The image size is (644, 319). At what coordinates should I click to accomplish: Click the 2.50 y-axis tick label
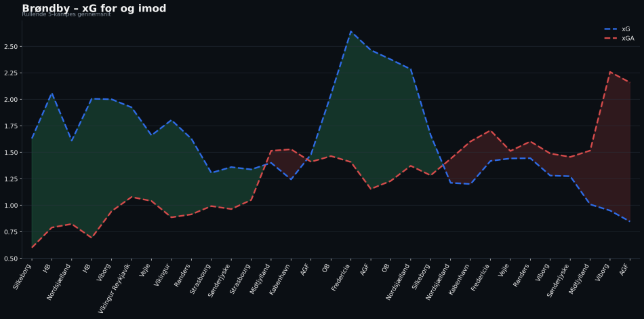13,47
